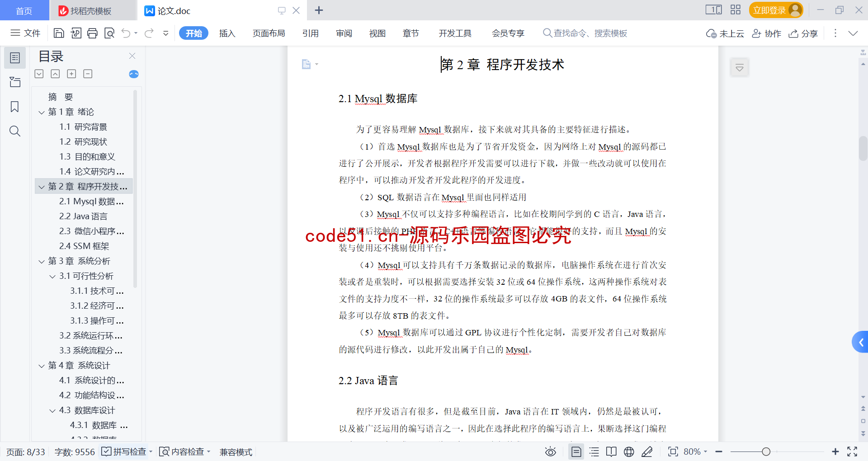Select the 开始 ribbon tab
This screenshot has width=868, height=461.
tap(193, 33)
